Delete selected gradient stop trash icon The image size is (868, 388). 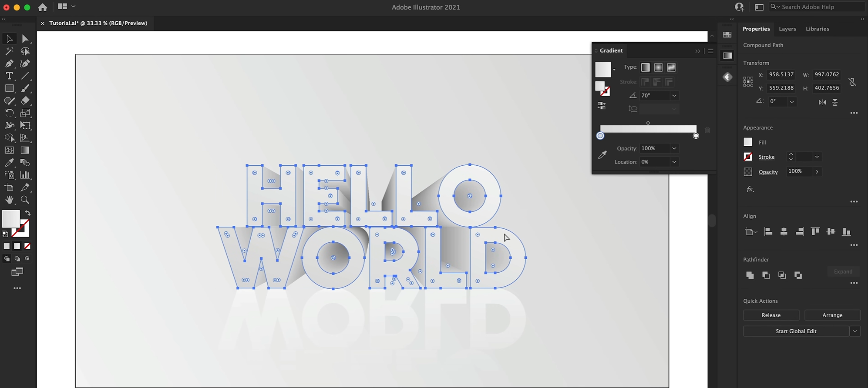[x=707, y=130]
